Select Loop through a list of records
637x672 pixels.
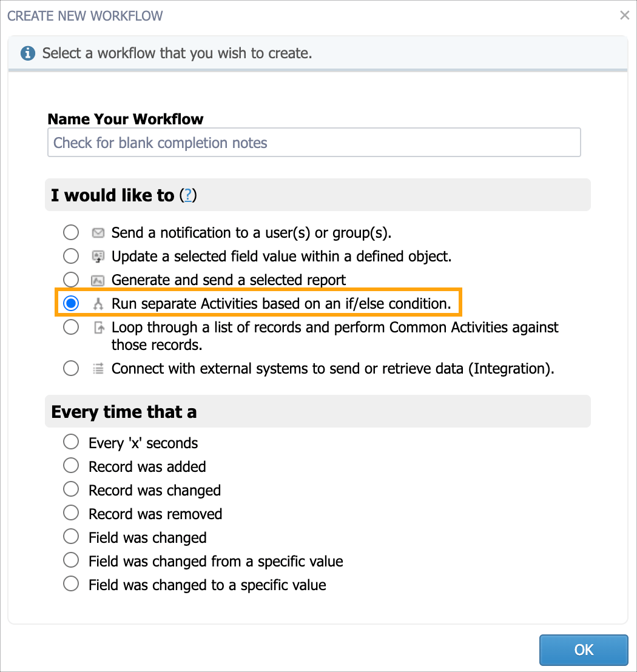(71, 328)
